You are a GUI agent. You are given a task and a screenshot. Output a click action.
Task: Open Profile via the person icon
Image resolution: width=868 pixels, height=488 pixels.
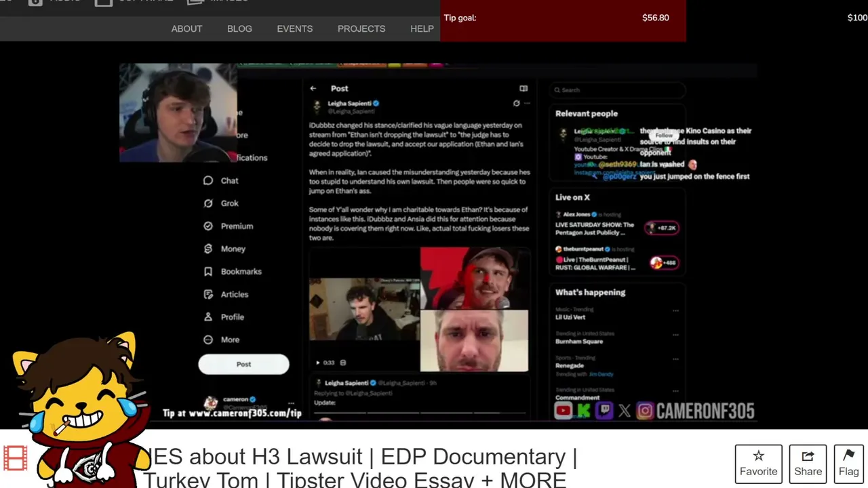208,317
